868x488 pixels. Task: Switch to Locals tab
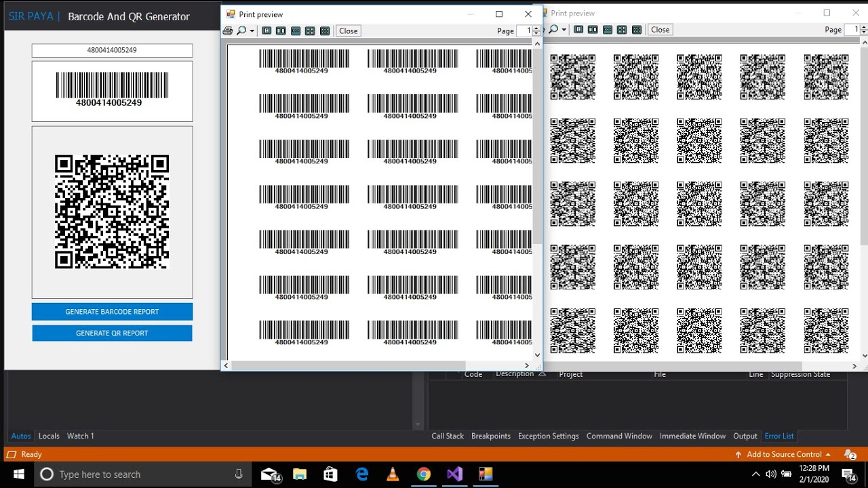[49, 436]
